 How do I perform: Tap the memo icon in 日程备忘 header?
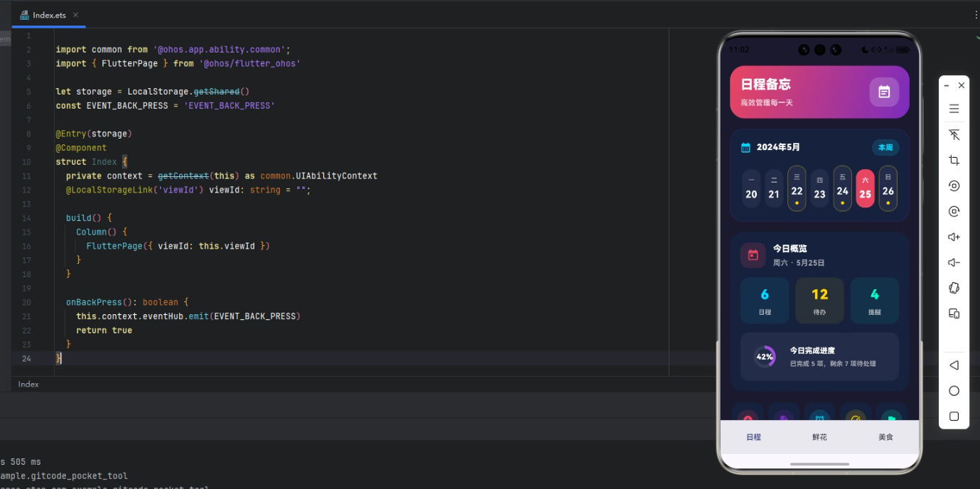884,92
